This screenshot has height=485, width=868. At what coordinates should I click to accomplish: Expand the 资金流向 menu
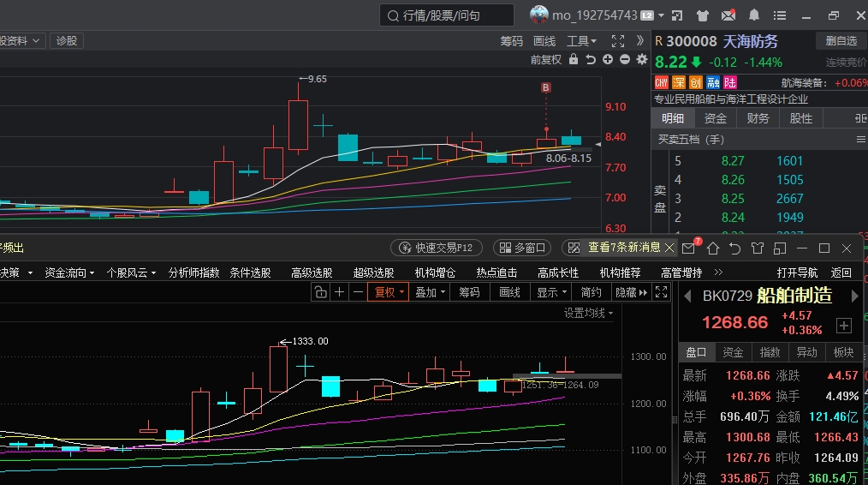click(x=69, y=272)
